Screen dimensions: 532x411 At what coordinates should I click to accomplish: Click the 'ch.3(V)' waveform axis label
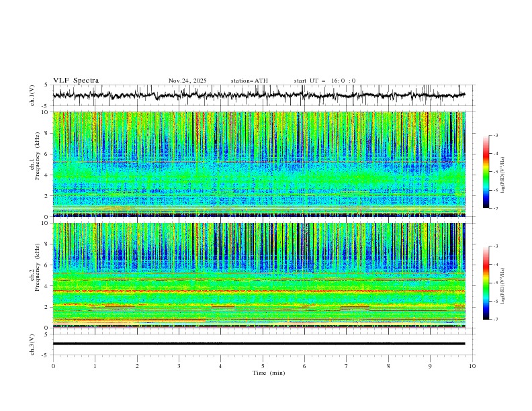[32, 345]
